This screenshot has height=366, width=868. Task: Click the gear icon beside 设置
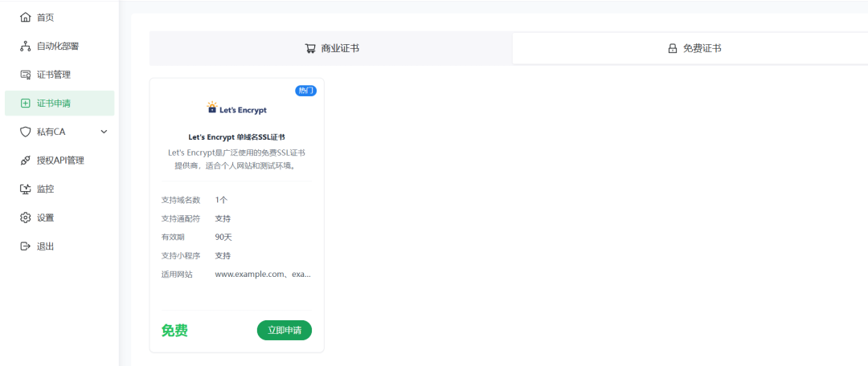click(x=25, y=218)
